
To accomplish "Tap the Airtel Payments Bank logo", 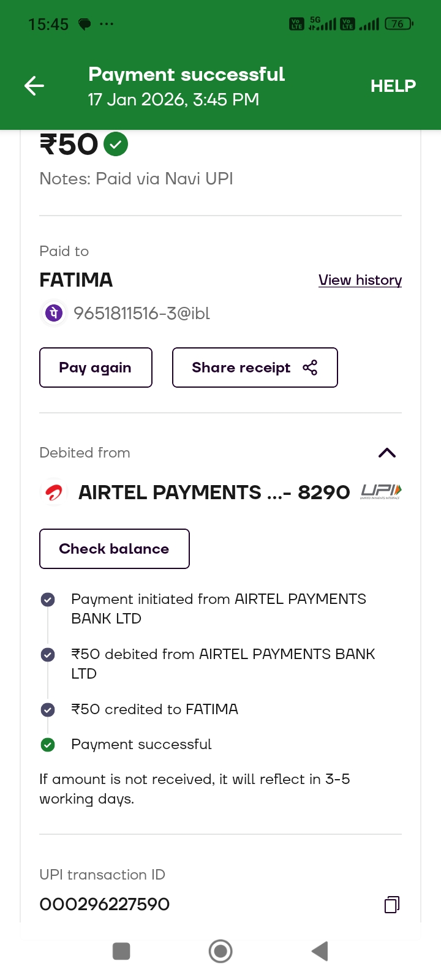I will click(x=54, y=492).
